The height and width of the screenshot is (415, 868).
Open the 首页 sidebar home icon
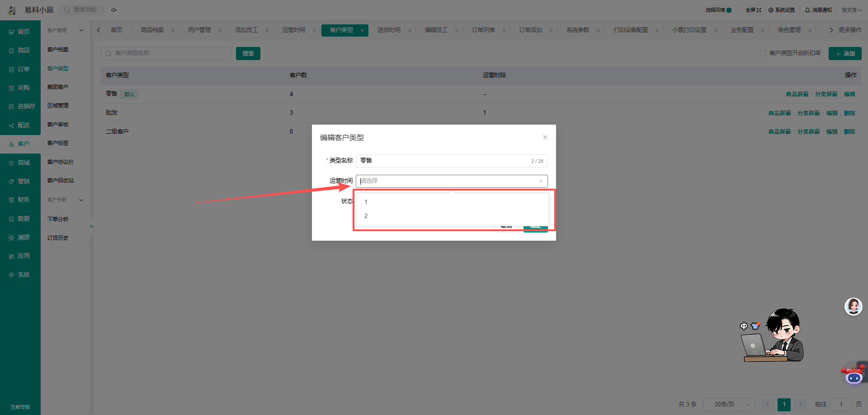click(x=11, y=32)
